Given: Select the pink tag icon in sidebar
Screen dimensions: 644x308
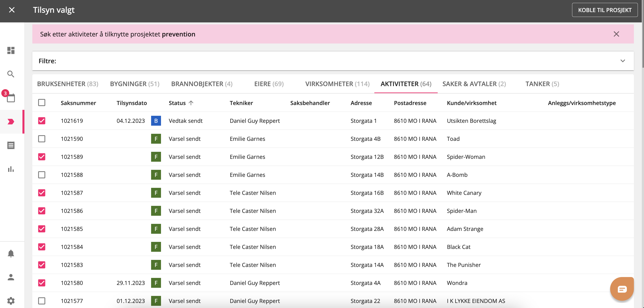Looking at the screenshot, I should (11, 122).
